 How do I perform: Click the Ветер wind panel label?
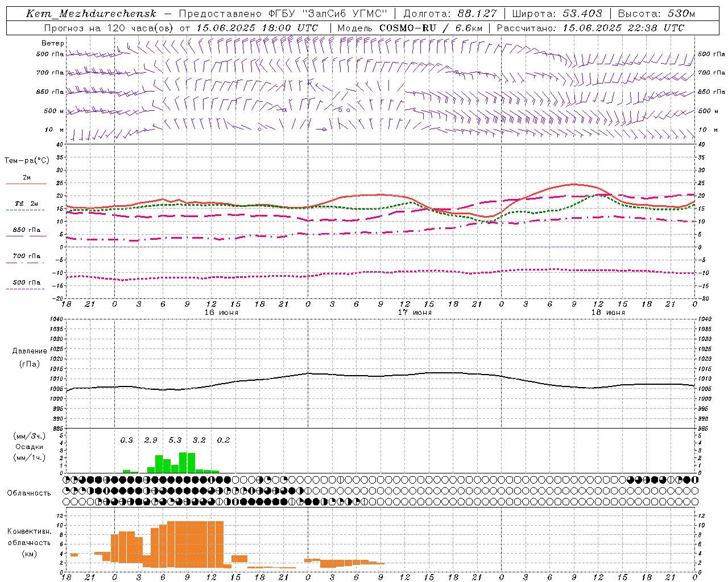(x=52, y=43)
